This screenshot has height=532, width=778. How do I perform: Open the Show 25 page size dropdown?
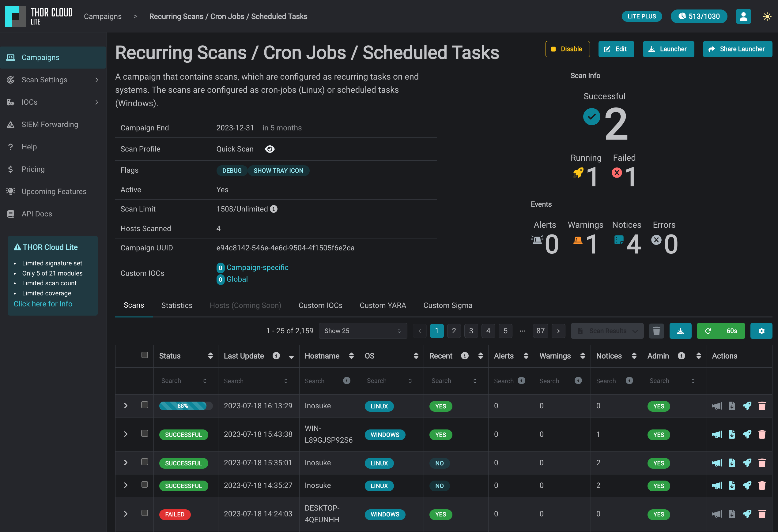pos(363,331)
